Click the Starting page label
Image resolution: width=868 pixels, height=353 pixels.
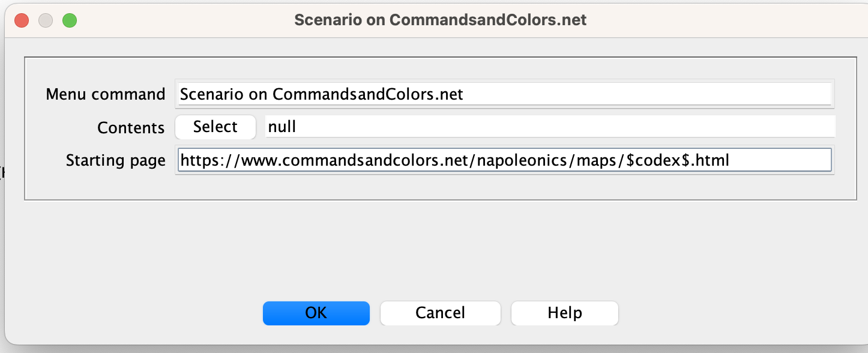tap(116, 160)
